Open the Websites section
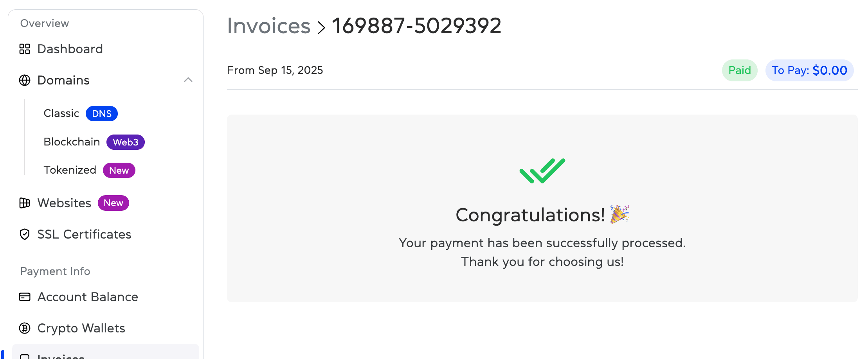 (x=65, y=203)
